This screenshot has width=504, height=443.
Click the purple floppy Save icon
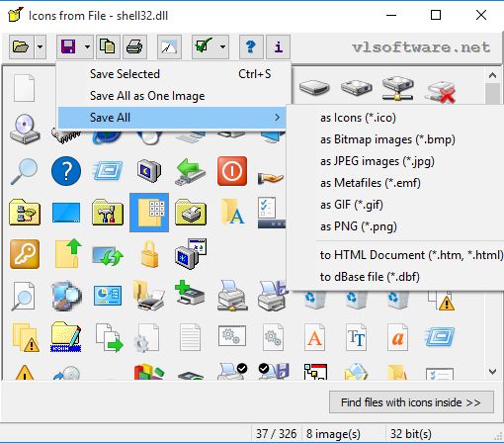(68, 46)
